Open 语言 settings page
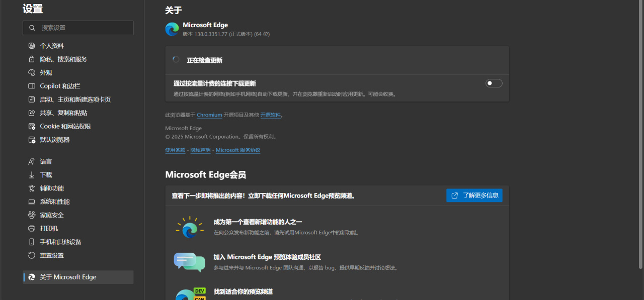The height and width of the screenshot is (300, 644). (78, 161)
